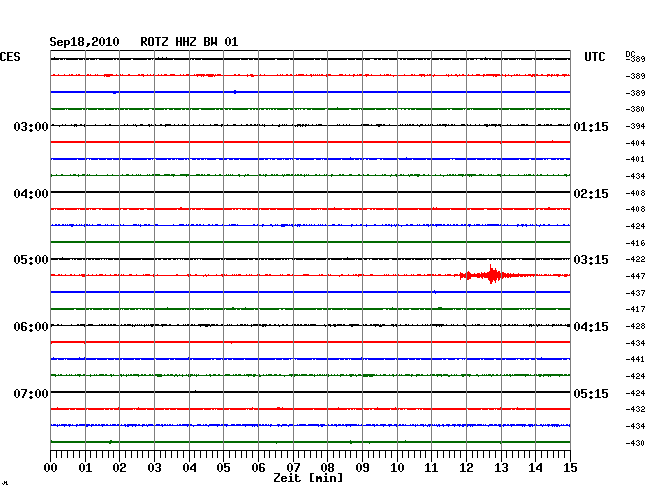The height and width of the screenshot is (494, 650).
Task: Click minute tick label "07" on time axis
Action: pos(293,468)
